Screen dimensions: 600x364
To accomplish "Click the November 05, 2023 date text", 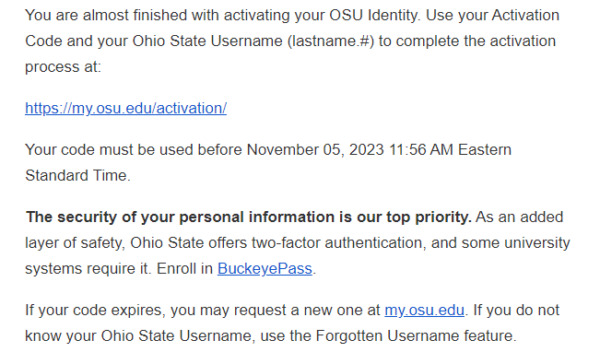I will coord(315,149).
